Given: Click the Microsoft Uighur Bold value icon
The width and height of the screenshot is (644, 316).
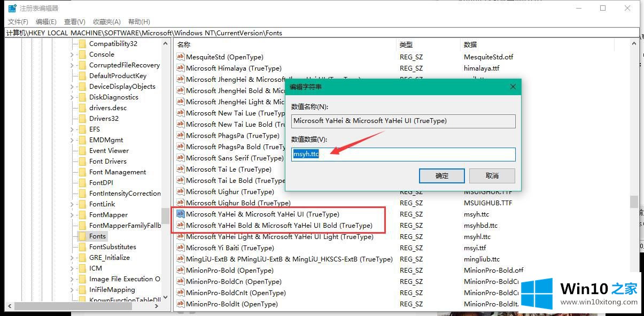Looking at the screenshot, I should [180, 203].
